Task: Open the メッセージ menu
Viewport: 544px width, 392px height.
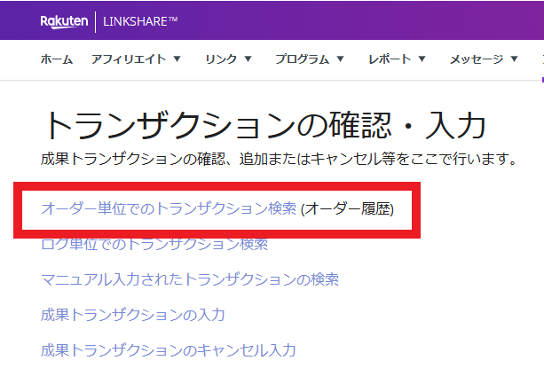Action: (x=477, y=59)
